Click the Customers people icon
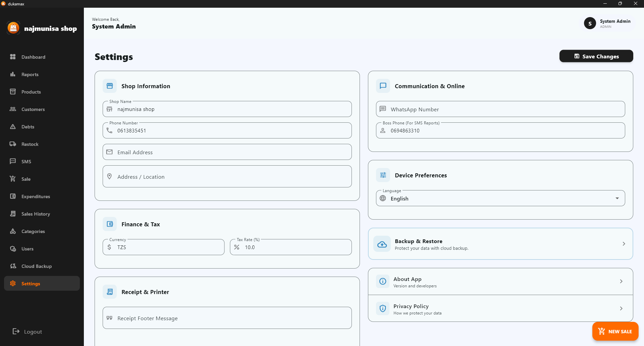Viewport: 644px width, 346px height. pyautogui.click(x=13, y=109)
